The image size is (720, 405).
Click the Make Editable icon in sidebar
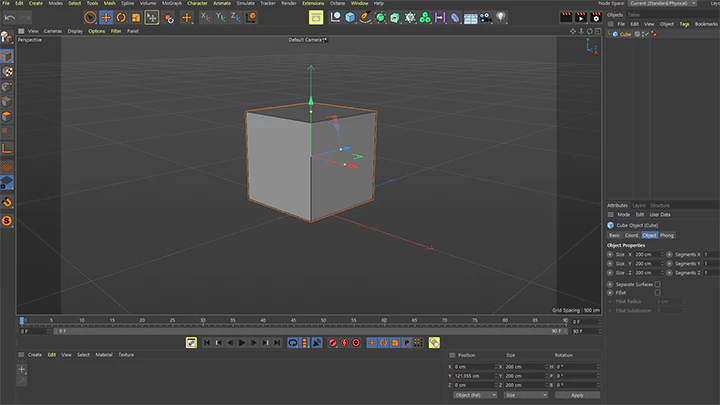(6, 37)
